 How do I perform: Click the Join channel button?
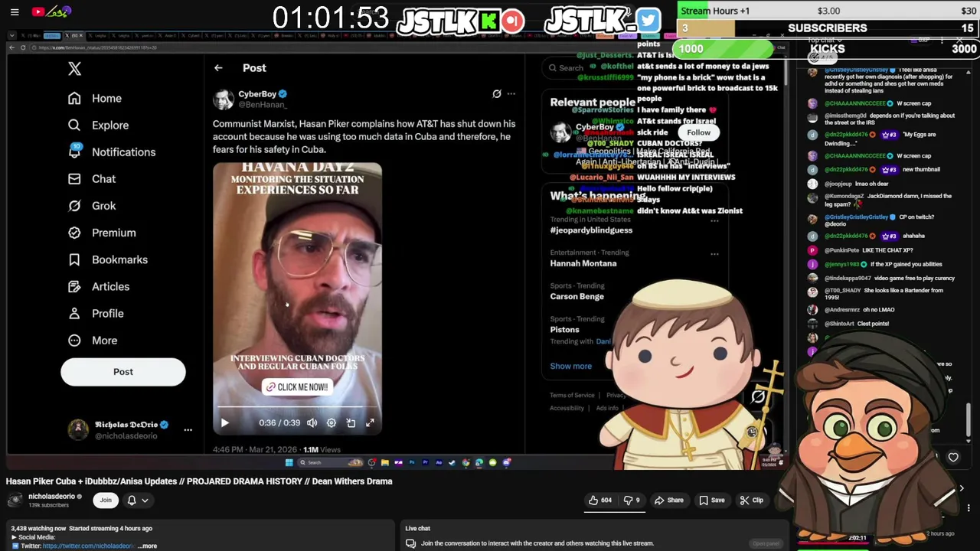click(106, 500)
